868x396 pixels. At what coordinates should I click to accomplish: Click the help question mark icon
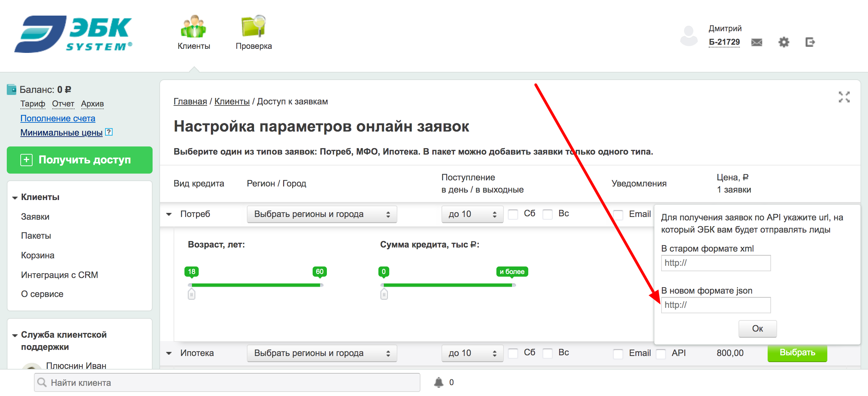(x=109, y=132)
